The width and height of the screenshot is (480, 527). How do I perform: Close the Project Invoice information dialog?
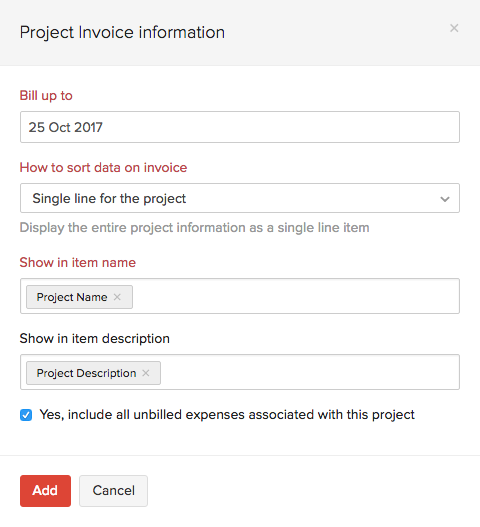click(454, 28)
